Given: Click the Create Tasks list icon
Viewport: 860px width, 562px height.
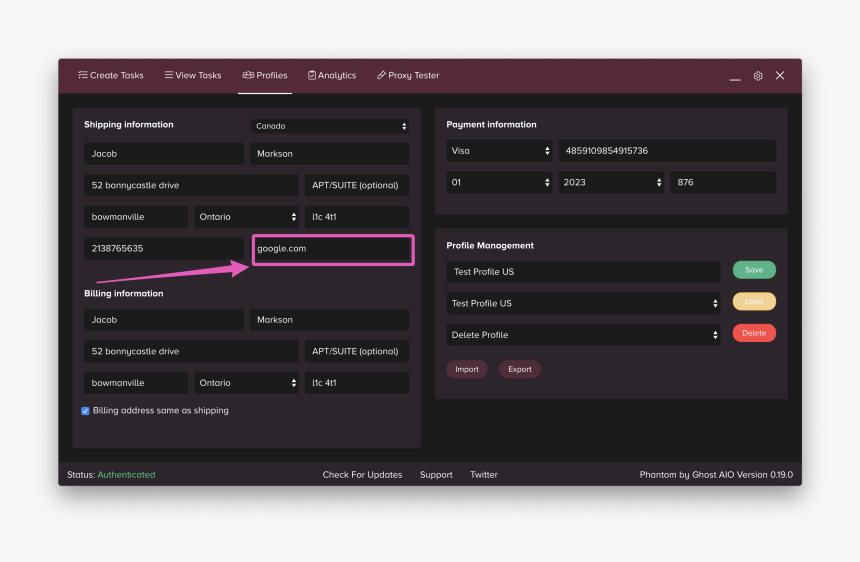Looking at the screenshot, I should (x=83, y=75).
